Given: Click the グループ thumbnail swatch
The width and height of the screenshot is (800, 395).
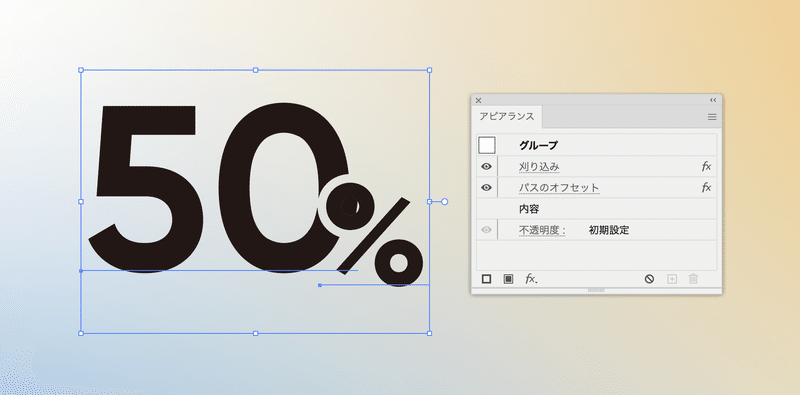Looking at the screenshot, I should [x=487, y=145].
